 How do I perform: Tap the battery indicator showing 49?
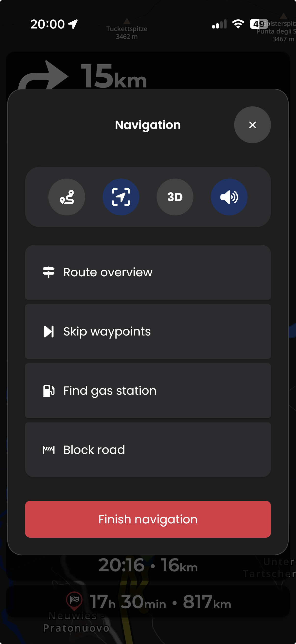259,24
